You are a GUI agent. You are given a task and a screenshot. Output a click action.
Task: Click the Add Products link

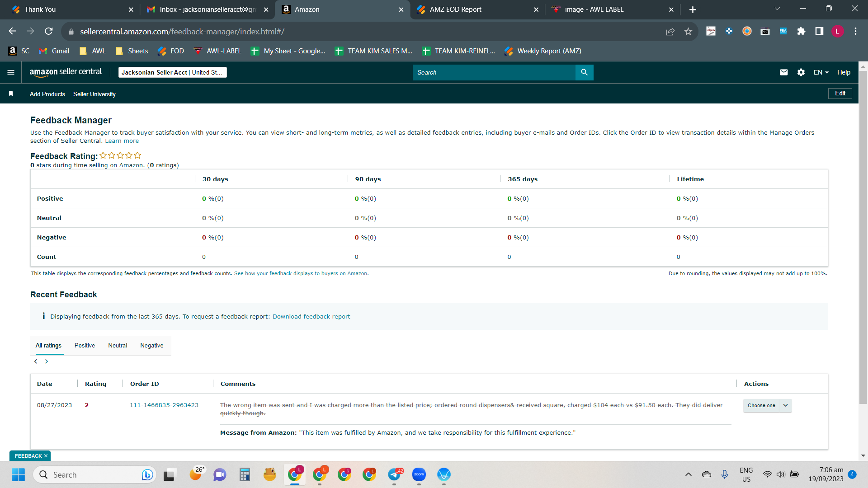[47, 94]
